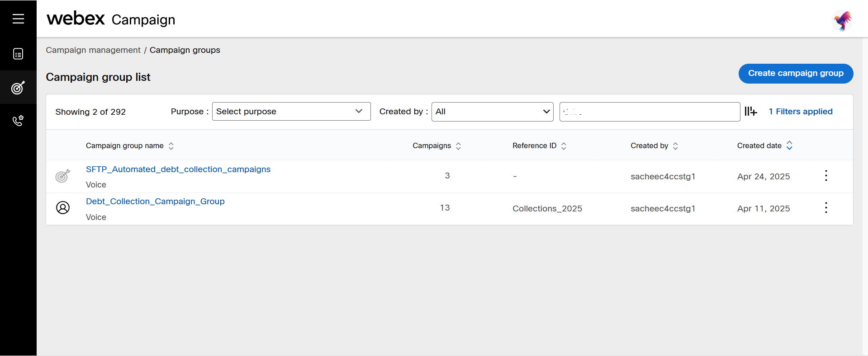Open actions menu for SFTP_Automated_debt_collection_campaigns row

coord(826,176)
